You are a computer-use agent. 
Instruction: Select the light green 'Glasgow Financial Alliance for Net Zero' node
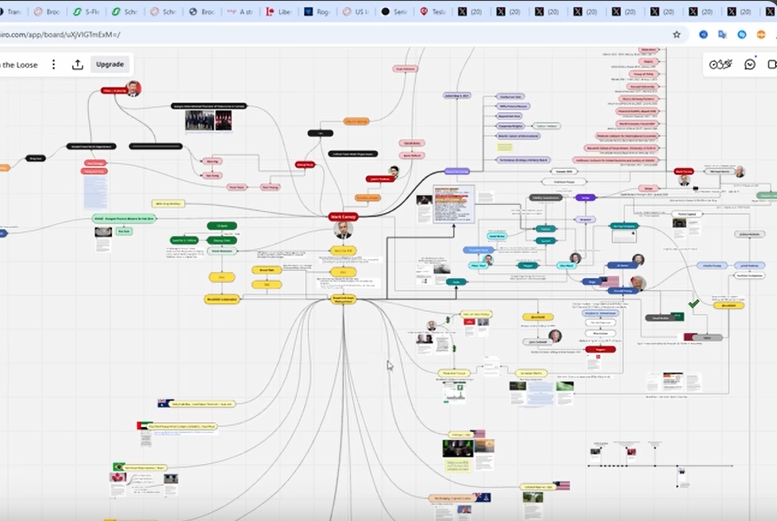[x=124, y=219]
